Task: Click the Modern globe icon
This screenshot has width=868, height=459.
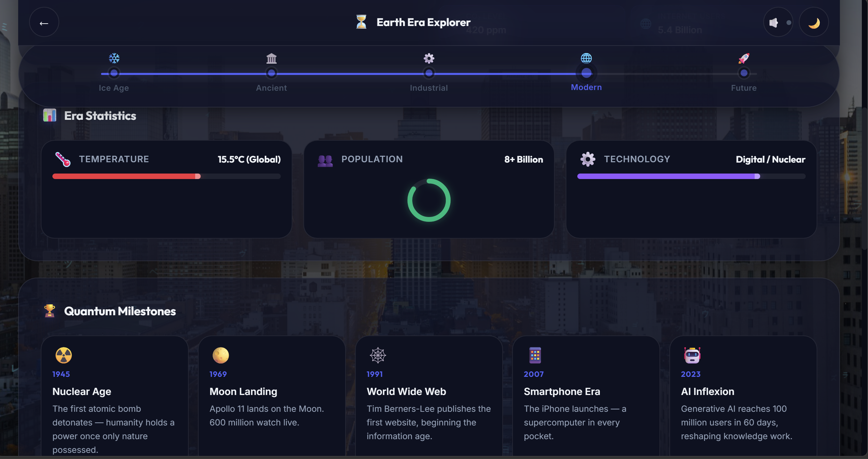Action: pyautogui.click(x=586, y=58)
